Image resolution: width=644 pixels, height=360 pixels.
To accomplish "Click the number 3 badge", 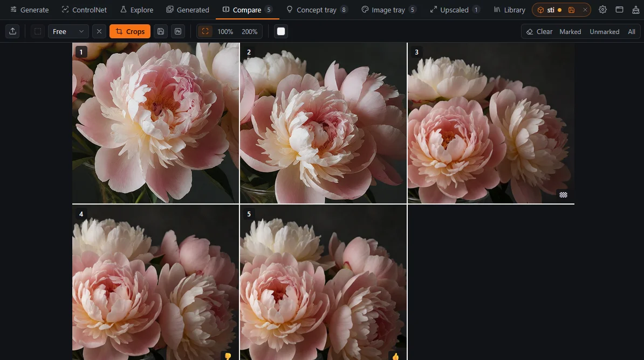I will (416, 52).
